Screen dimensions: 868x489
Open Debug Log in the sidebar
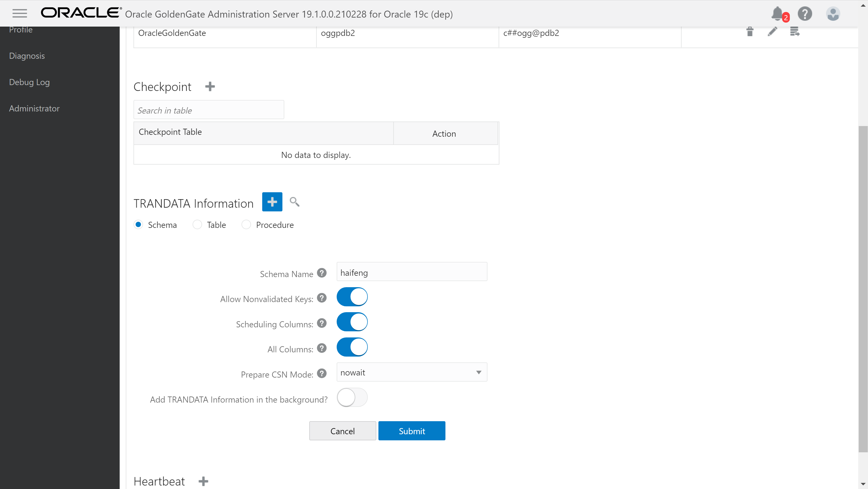click(x=29, y=82)
